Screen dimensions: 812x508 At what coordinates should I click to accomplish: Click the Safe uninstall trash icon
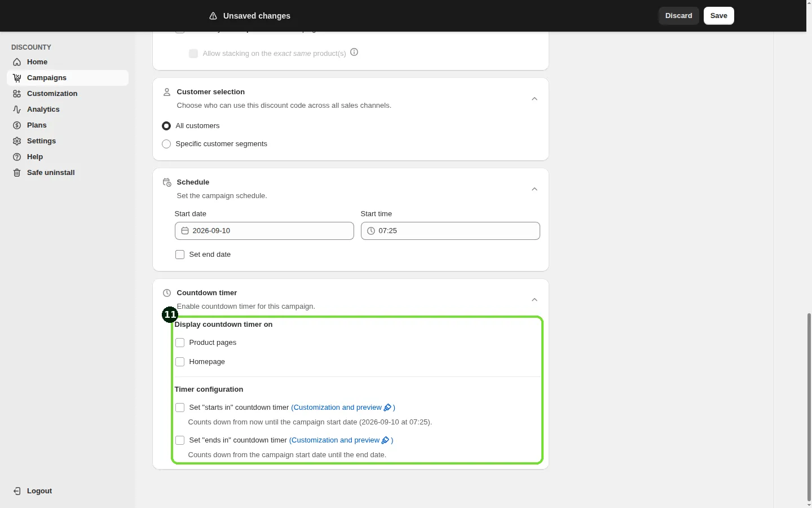pyautogui.click(x=17, y=173)
